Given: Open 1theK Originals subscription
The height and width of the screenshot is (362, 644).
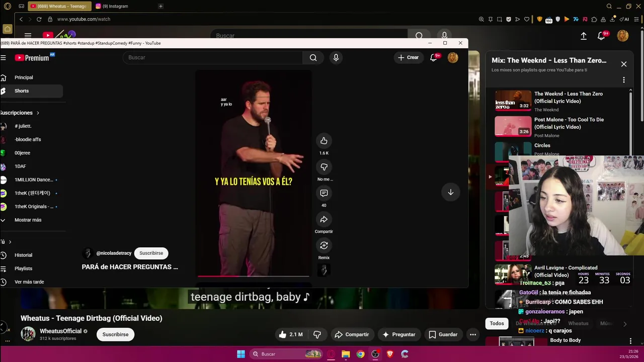Looking at the screenshot, I should (x=34, y=207).
